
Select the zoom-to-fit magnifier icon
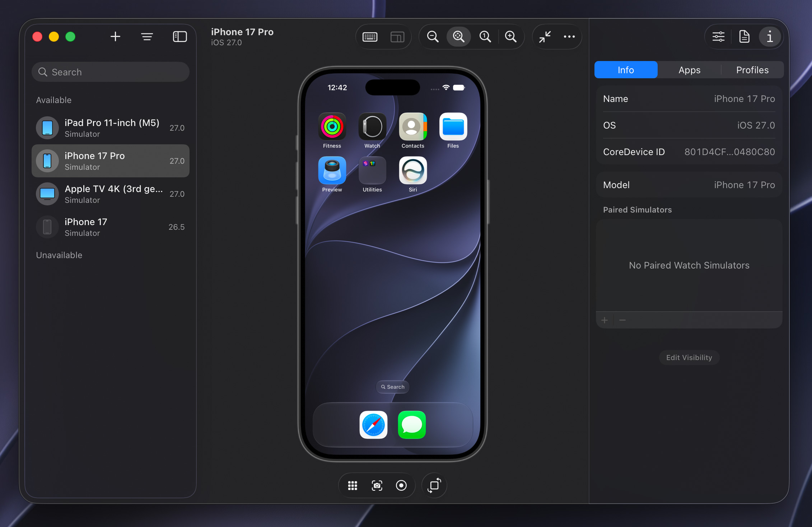[x=458, y=37]
